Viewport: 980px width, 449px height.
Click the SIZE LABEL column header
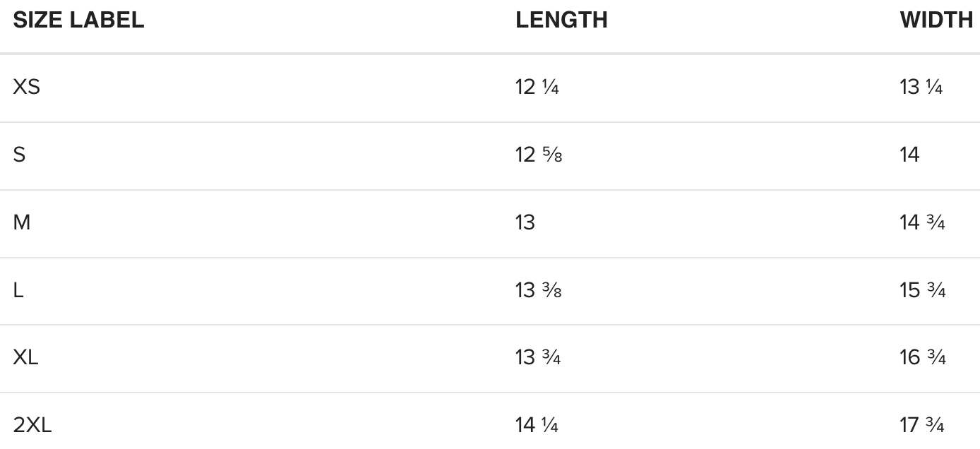[78, 20]
